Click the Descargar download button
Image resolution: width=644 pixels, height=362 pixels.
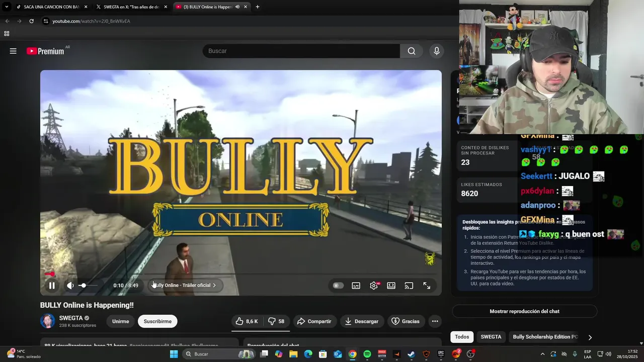[x=362, y=321]
